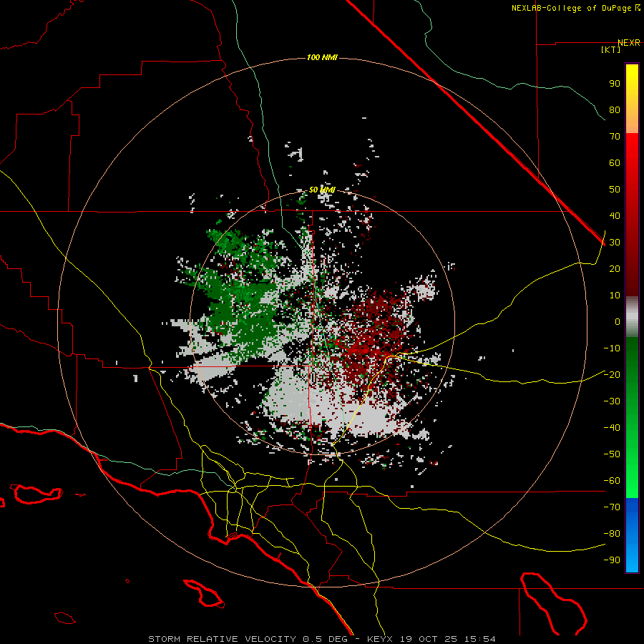Viewport: 644px width, 644px height.
Task: Click the NEXLAB-College of DuPage watermark text
Action: pos(575,8)
